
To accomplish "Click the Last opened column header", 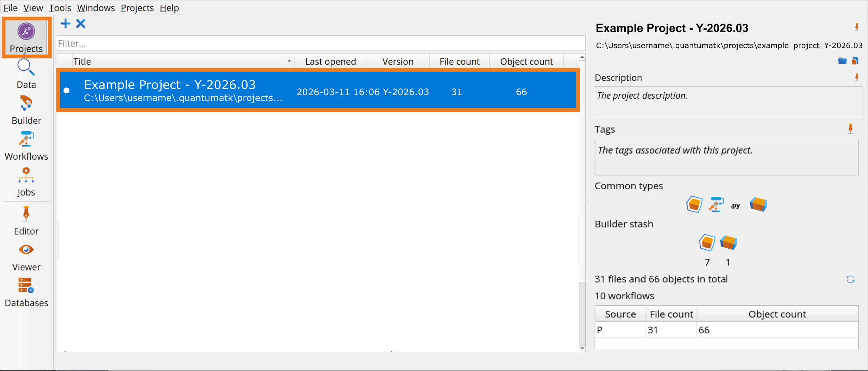I will coord(330,62).
